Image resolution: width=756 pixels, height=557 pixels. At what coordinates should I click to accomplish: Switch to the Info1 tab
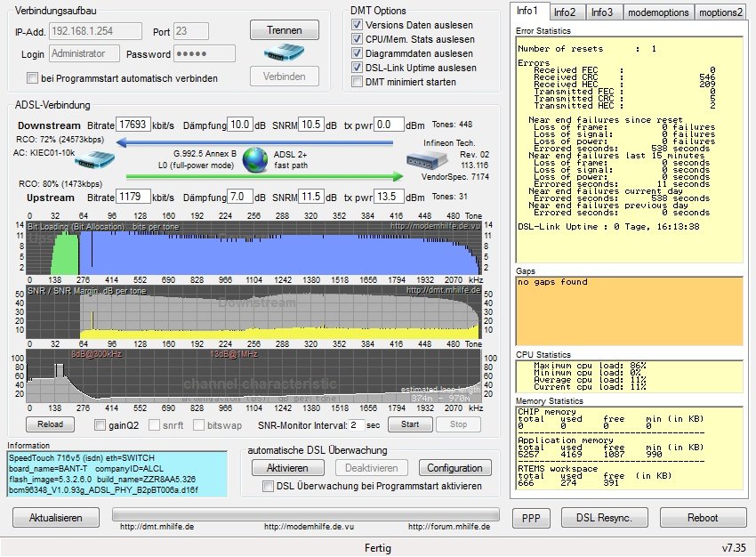coord(529,11)
